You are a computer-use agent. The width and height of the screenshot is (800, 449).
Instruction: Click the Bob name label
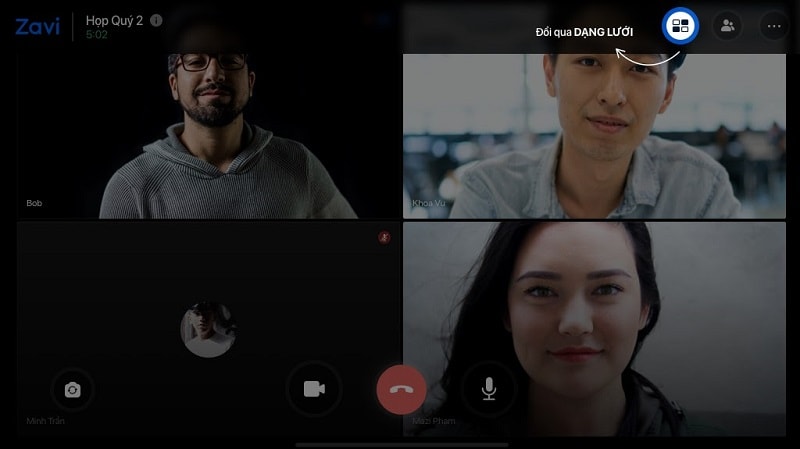tap(34, 203)
